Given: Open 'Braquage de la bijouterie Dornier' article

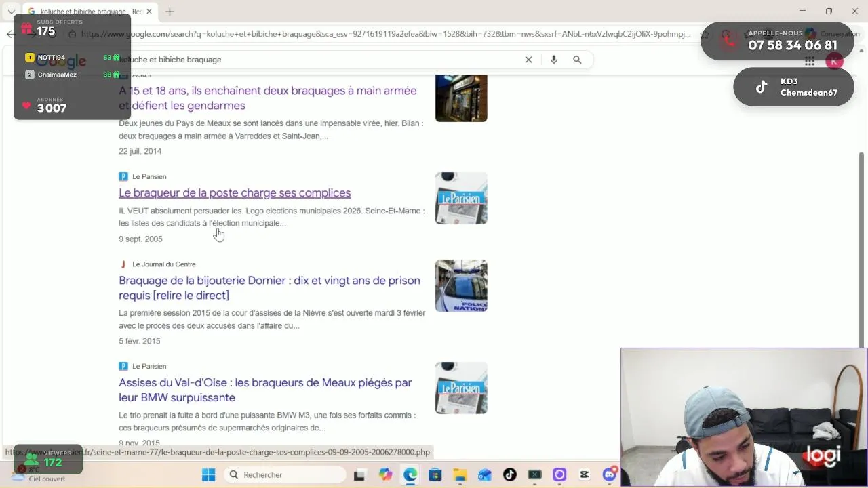Looking at the screenshot, I should 269,287.
